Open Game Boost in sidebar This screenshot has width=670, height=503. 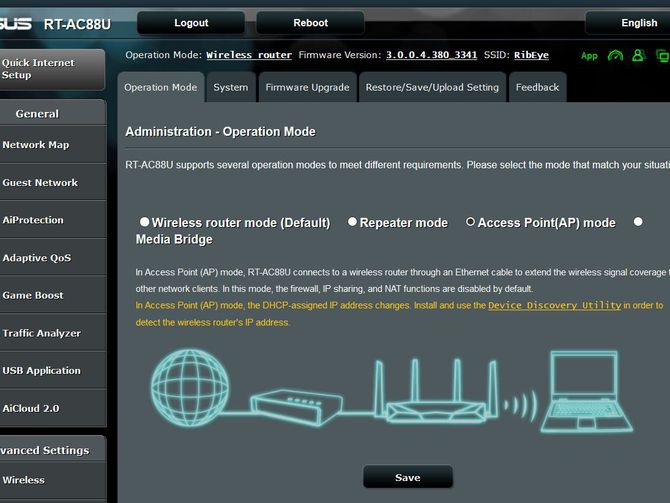point(53,295)
